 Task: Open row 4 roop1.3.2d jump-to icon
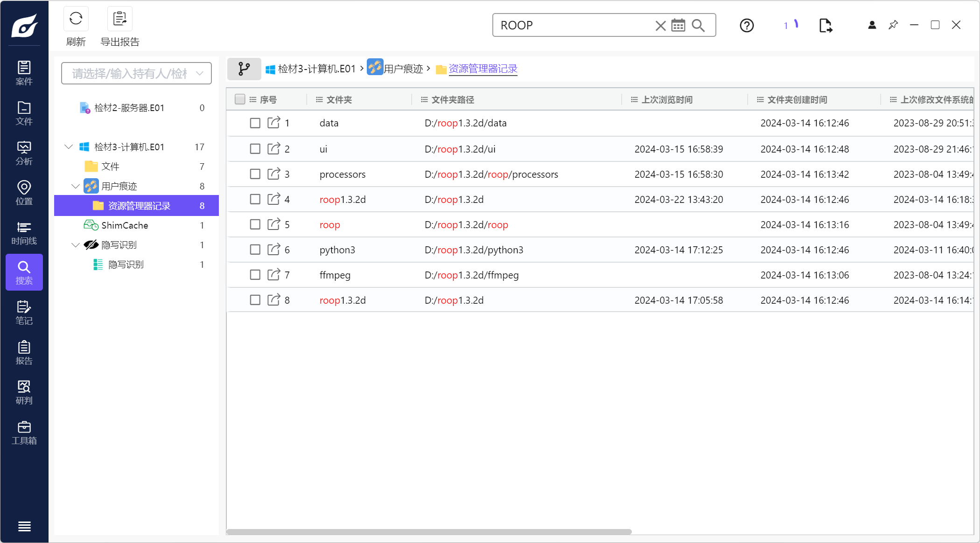click(x=273, y=199)
